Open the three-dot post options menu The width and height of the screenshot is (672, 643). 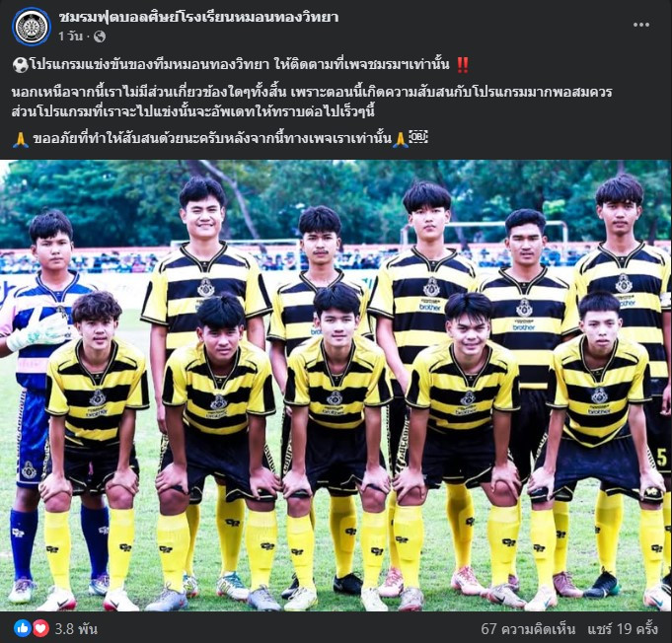coord(641,25)
